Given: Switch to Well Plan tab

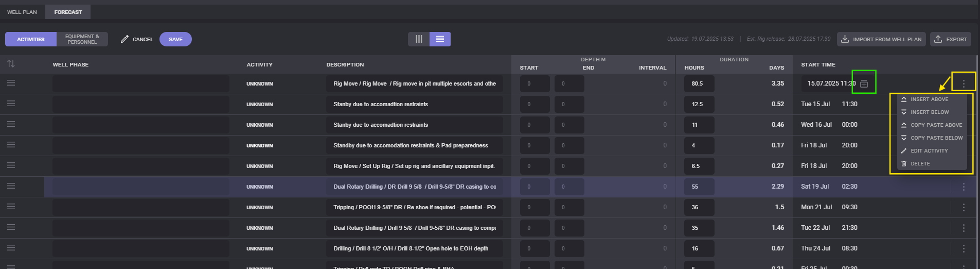Looking at the screenshot, I should coord(22,12).
